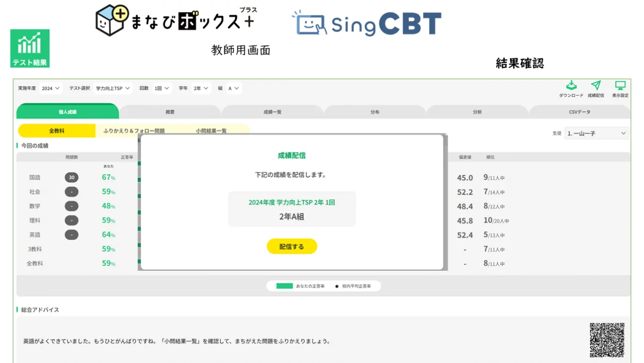Open the 生徒 selector dropdown

point(596,133)
